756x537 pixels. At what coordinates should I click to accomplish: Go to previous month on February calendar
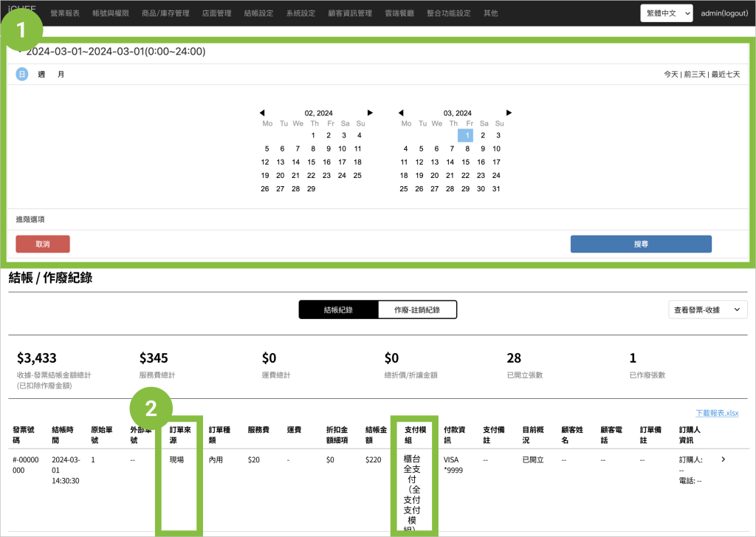pos(262,113)
